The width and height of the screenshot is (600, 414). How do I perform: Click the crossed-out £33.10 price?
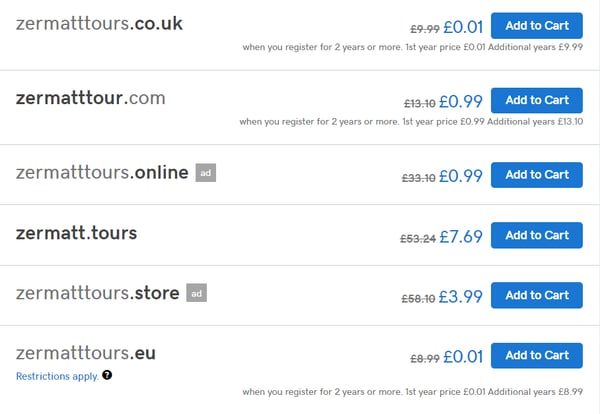(418, 177)
